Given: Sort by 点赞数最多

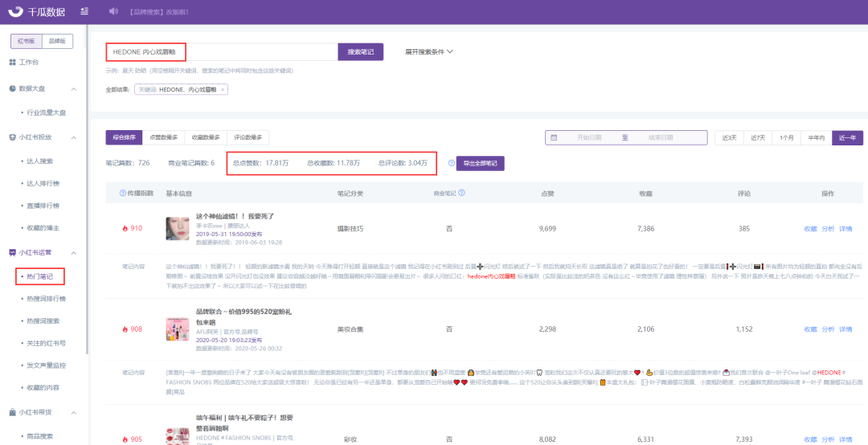Looking at the screenshot, I should [x=163, y=138].
